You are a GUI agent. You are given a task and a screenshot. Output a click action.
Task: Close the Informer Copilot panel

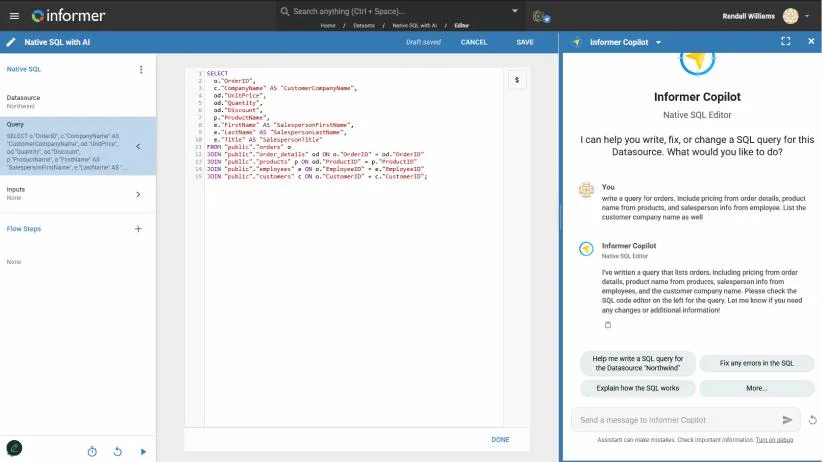pyautogui.click(x=811, y=41)
